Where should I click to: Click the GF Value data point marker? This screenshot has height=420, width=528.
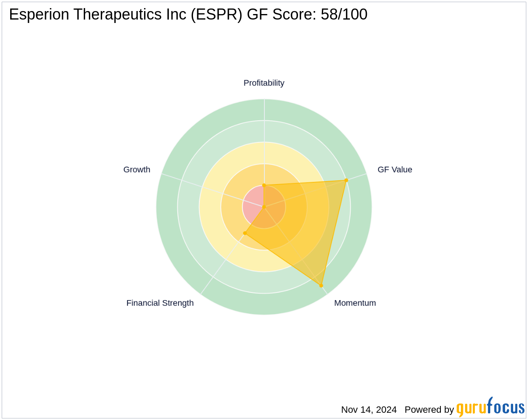(x=346, y=180)
